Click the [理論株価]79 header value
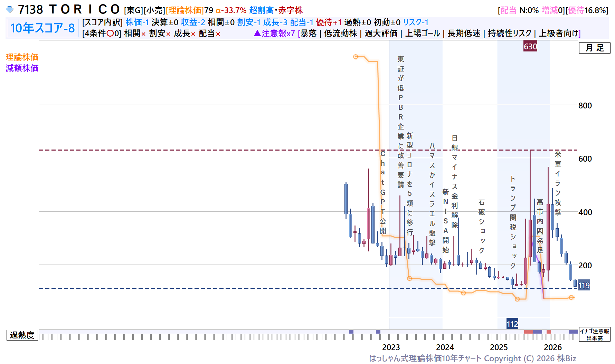 189,10
